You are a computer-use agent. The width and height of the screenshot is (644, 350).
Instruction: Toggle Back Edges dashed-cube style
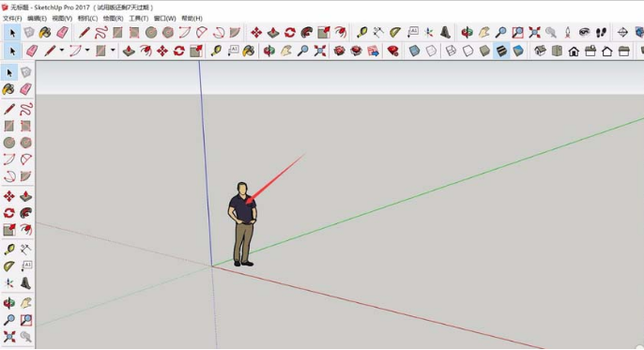431,51
